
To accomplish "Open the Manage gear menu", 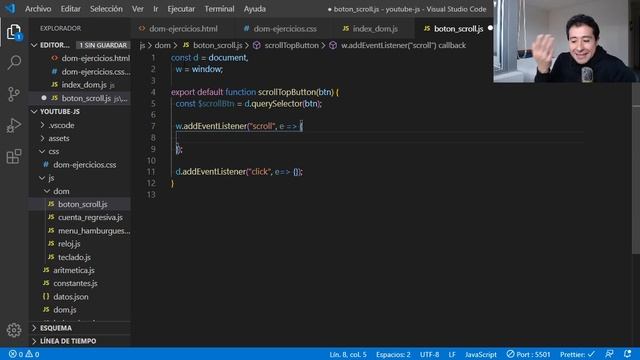I will pos(14,330).
